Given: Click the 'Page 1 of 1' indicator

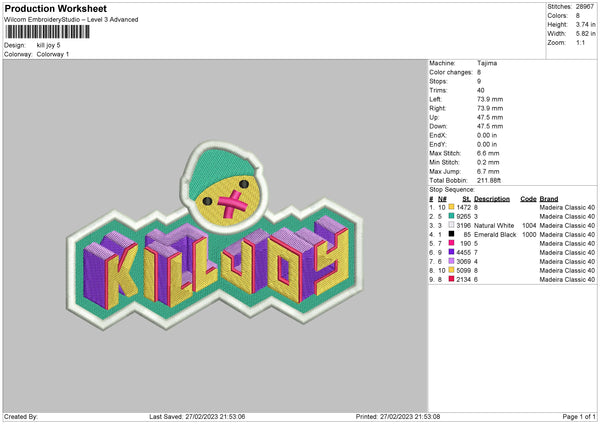Looking at the screenshot, I should click(x=579, y=416).
